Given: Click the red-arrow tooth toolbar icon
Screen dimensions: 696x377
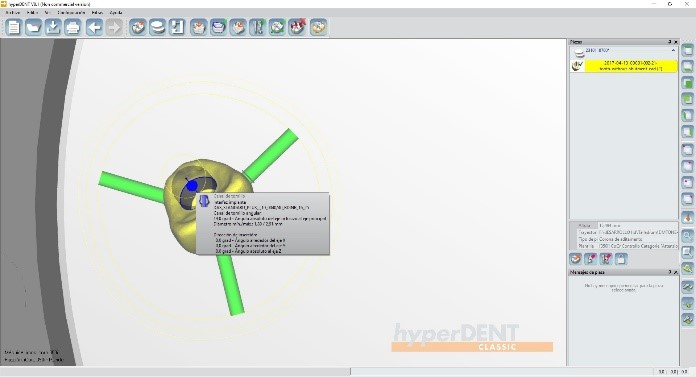Looking at the screenshot, I should tap(297, 28).
